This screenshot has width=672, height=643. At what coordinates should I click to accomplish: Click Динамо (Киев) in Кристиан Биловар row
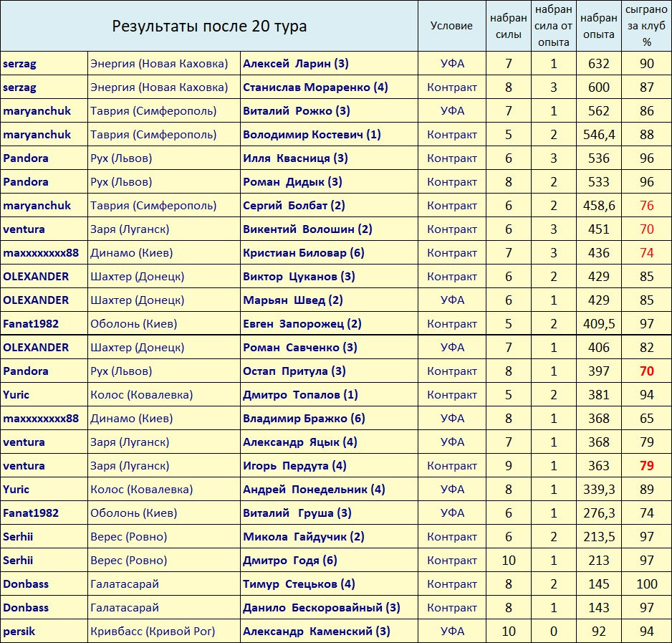click(x=132, y=252)
